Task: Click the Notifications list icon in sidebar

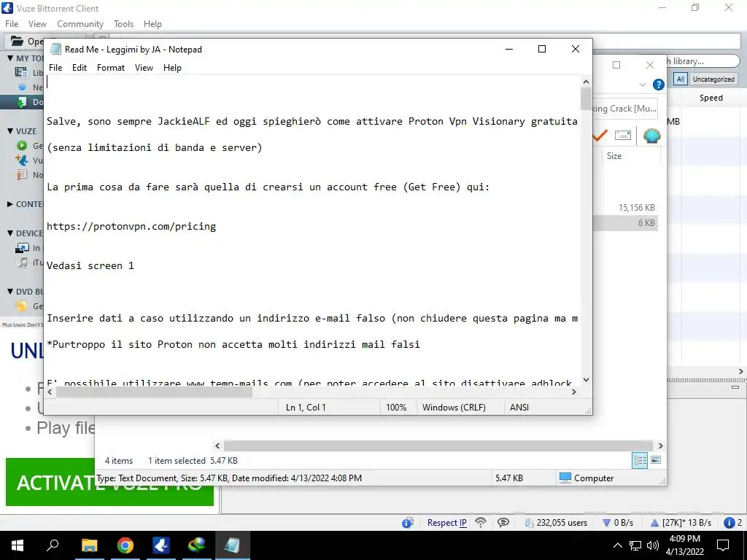Action: [22, 175]
